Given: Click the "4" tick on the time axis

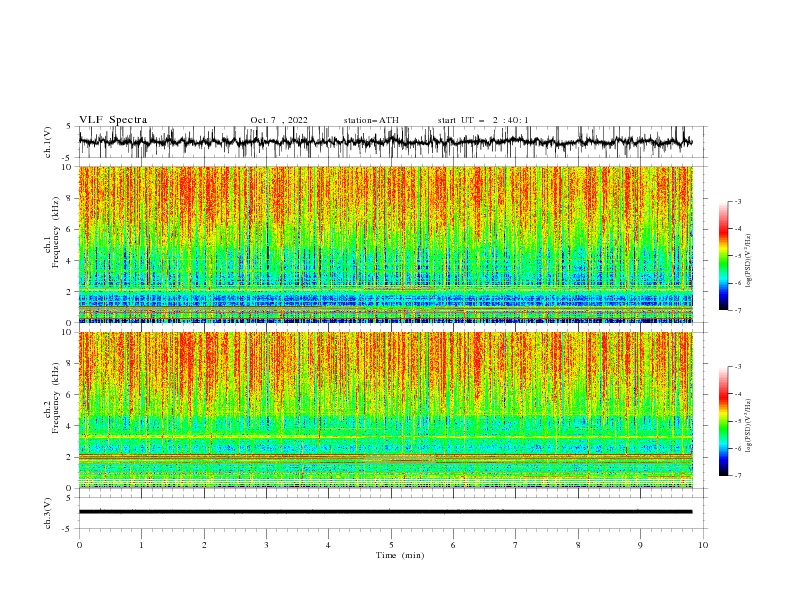Looking at the screenshot, I should pyautogui.click(x=328, y=545).
